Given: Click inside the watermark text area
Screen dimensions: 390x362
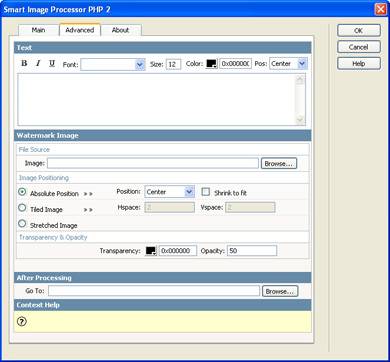Looking at the screenshot, I should tap(157, 100).
